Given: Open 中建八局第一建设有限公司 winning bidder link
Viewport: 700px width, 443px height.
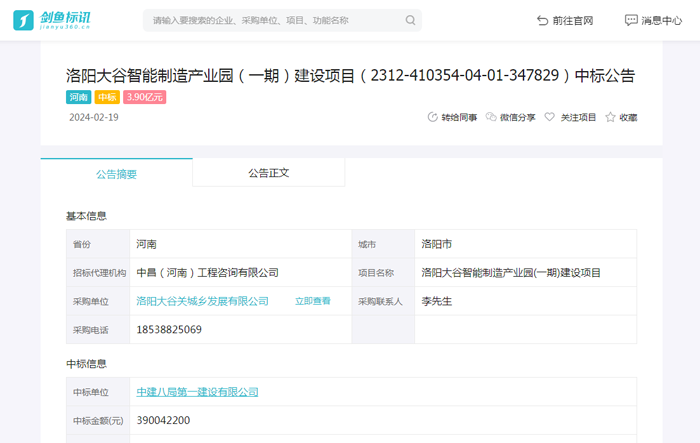Looking at the screenshot, I should coord(197,392).
